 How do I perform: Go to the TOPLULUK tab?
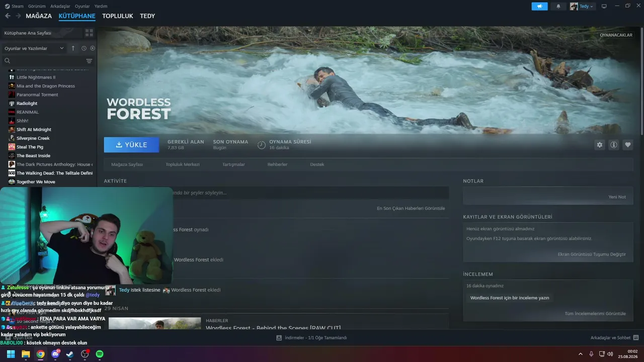click(x=118, y=16)
